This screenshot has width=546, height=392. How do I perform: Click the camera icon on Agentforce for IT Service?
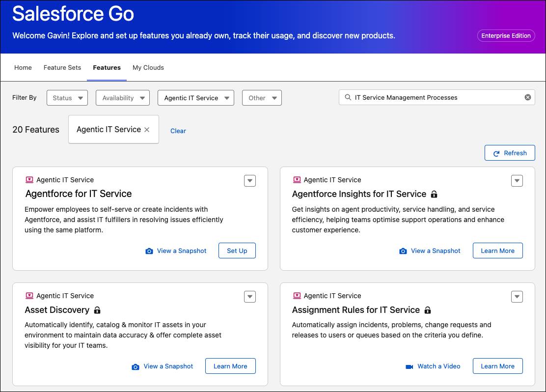pyautogui.click(x=149, y=251)
